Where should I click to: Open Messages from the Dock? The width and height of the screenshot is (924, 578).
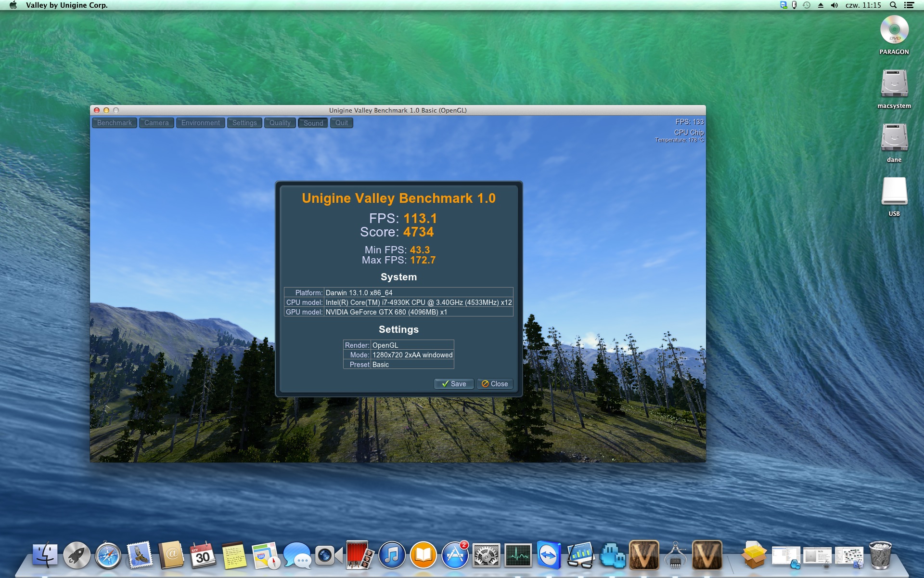(x=297, y=555)
